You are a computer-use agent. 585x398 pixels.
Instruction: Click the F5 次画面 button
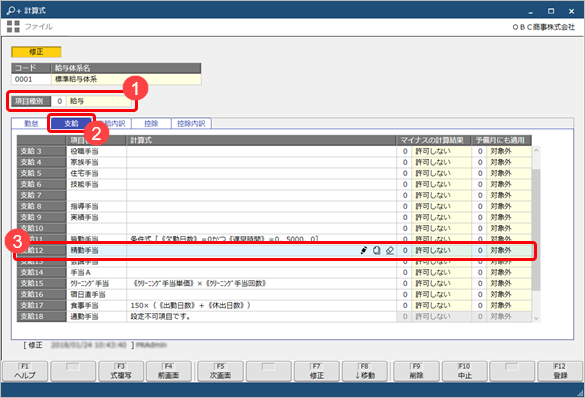click(220, 371)
